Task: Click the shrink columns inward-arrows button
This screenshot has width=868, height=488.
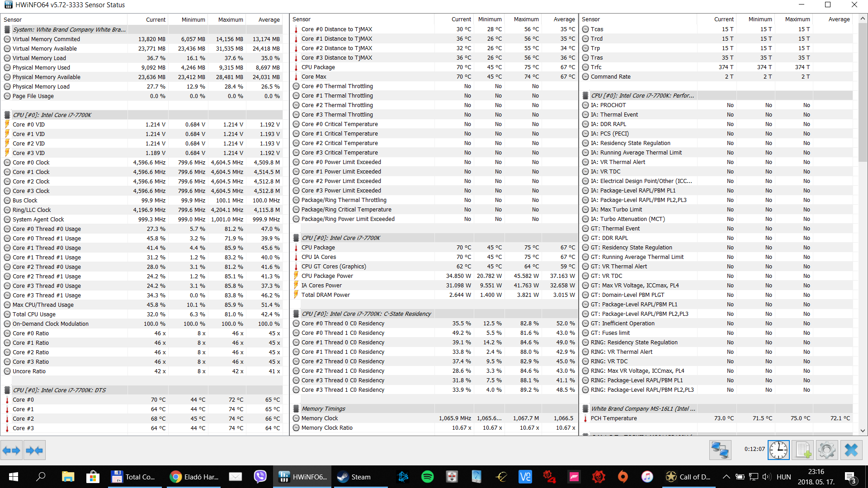Action: (34, 450)
